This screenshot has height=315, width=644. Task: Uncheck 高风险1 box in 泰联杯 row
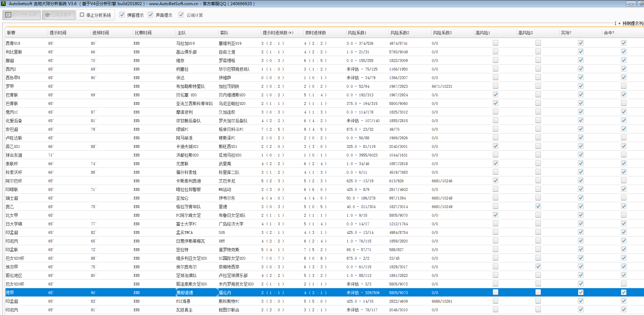coord(495,163)
